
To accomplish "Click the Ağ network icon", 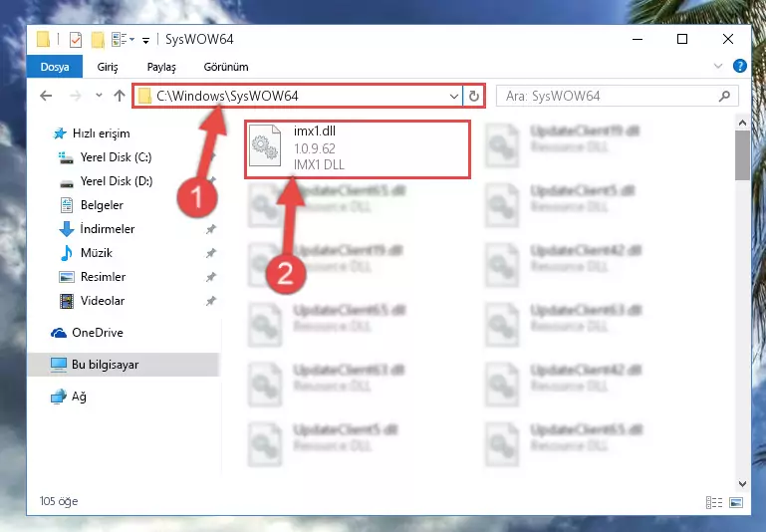I will pos(59,397).
